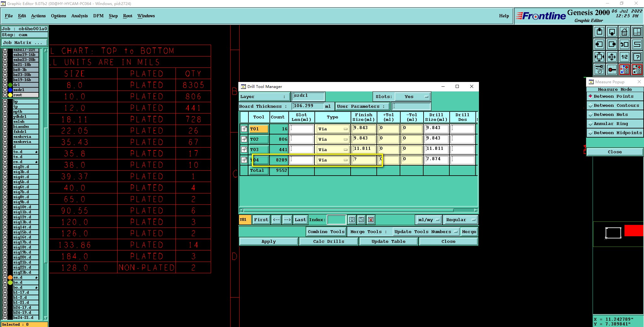Click the Apply button
This screenshot has height=327, width=644.
(269, 242)
